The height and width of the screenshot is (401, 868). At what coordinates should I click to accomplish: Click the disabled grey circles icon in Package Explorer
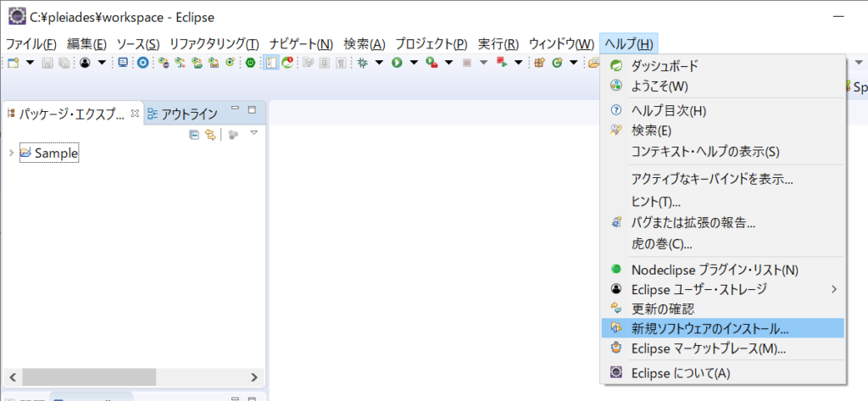click(234, 134)
